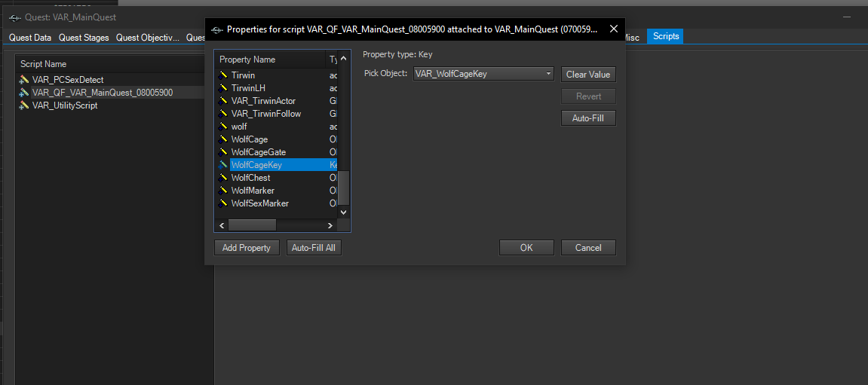Select the WolfChest property row

pyautogui.click(x=277, y=178)
